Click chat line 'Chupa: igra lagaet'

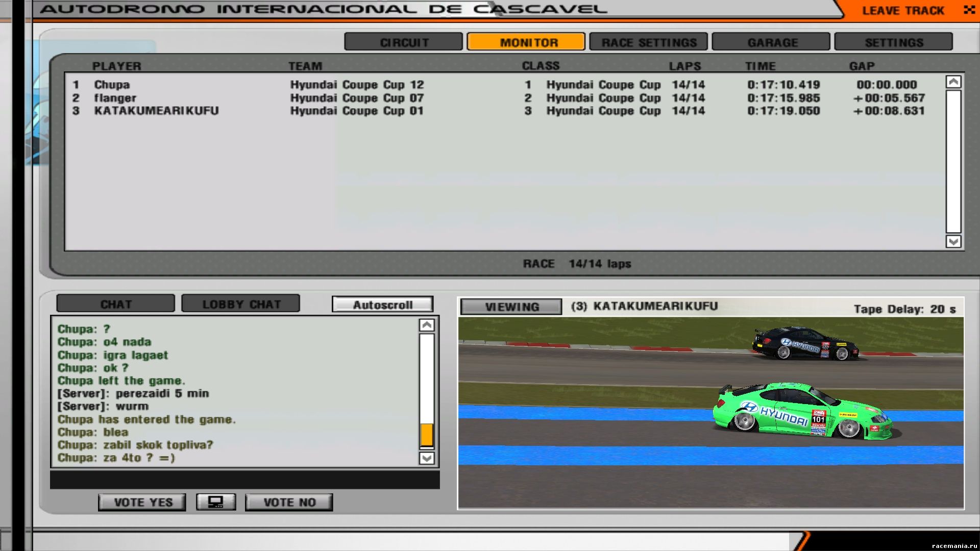tap(112, 355)
